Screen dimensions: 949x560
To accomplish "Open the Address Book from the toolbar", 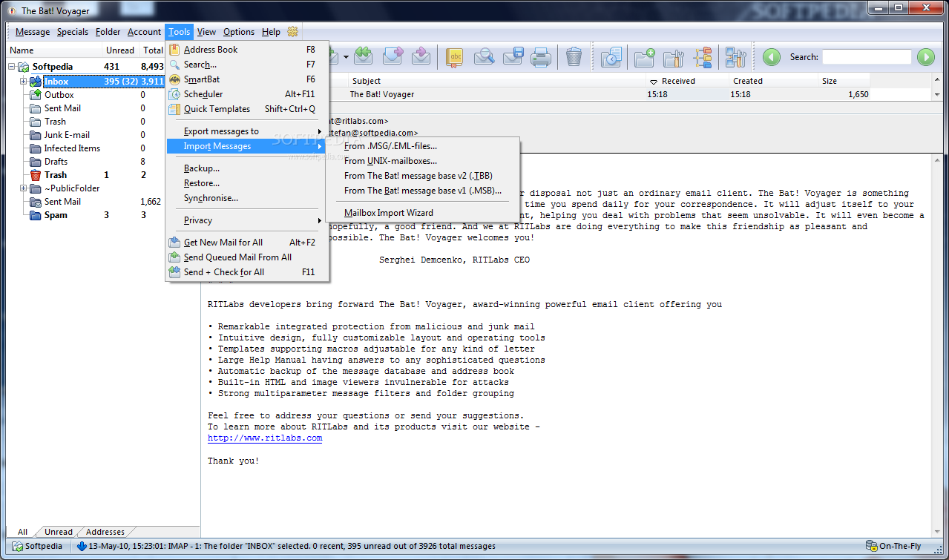I will click(x=456, y=56).
